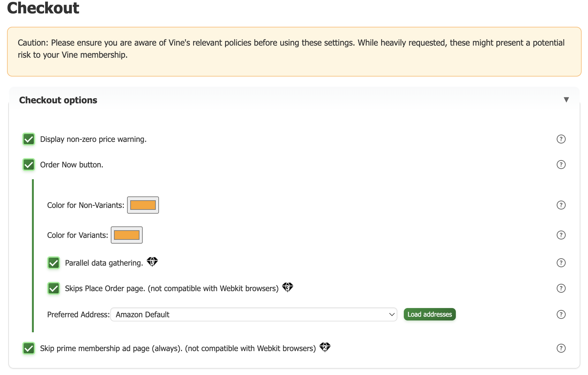Open the Preferred Address dropdown
Image resolution: width=588 pixels, height=375 pixels.
click(253, 314)
